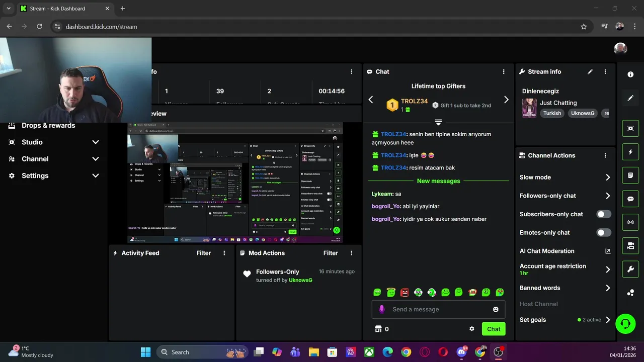Open Chat panel three-dot menu
The height and width of the screenshot is (362, 644).
click(504, 72)
